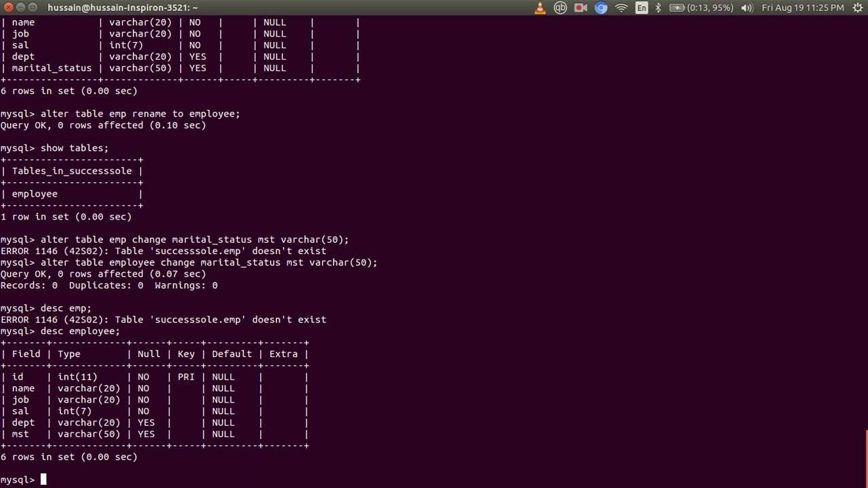Open the En keyboard layout indicator
This screenshot has width=868, height=488.
click(642, 7)
